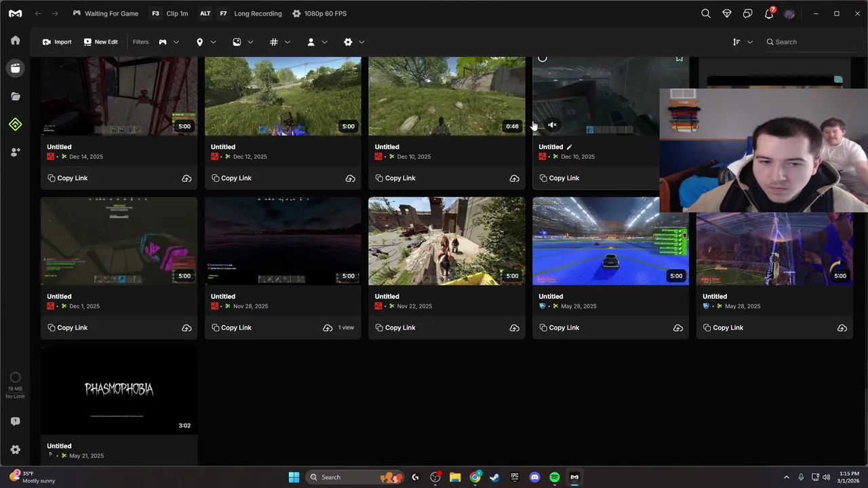Upload the Dec 1, 2025 clip to cloud
Screen dimensions: 868x488
(186, 328)
